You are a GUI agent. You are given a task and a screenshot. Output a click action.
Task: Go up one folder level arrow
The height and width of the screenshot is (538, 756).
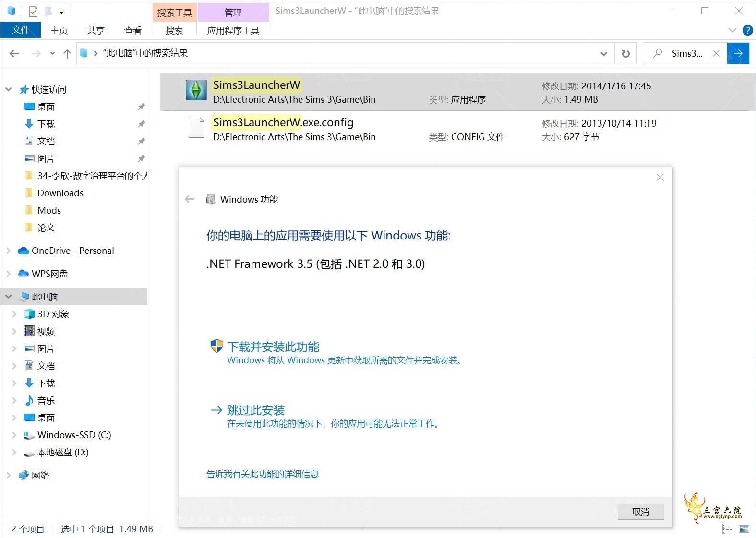67,53
